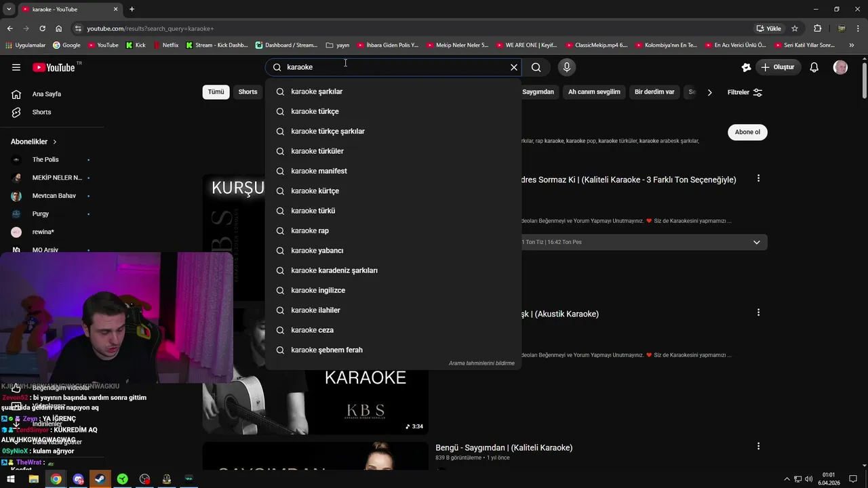Choose suggestion karaoke karadeniz şarkıları

point(393,270)
